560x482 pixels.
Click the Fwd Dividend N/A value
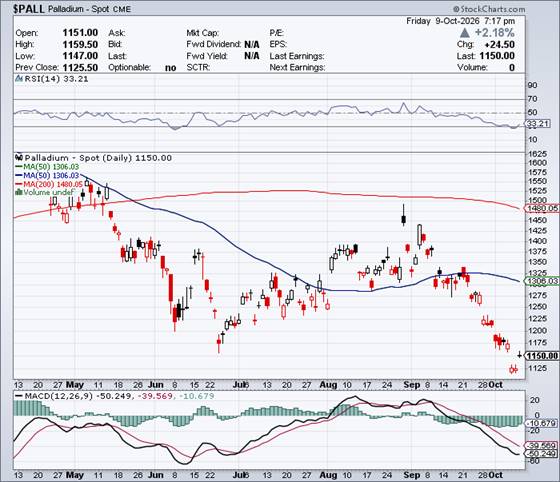252,45
